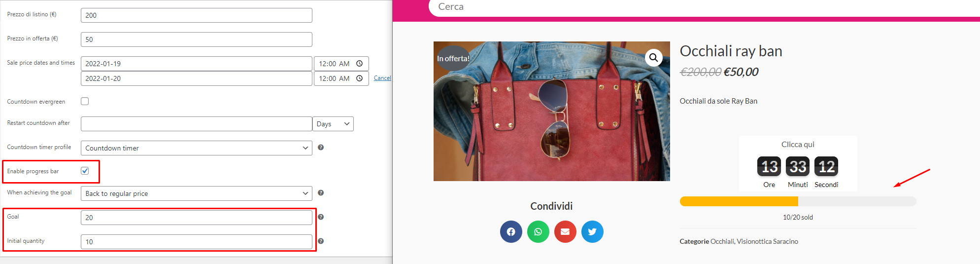Image resolution: width=980 pixels, height=264 pixels.
Task: Open Countdown timer profile dropdown
Action: point(197,148)
